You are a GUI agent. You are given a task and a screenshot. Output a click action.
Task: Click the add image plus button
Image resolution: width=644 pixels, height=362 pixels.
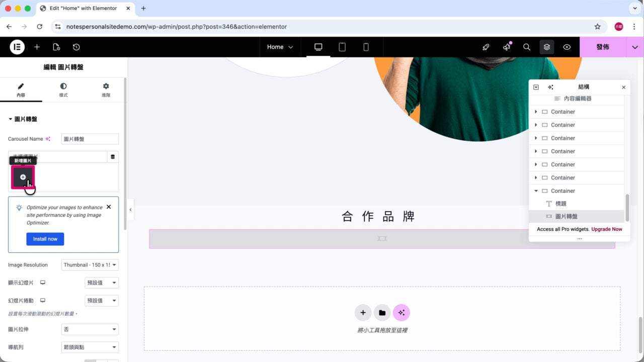pos(23,177)
